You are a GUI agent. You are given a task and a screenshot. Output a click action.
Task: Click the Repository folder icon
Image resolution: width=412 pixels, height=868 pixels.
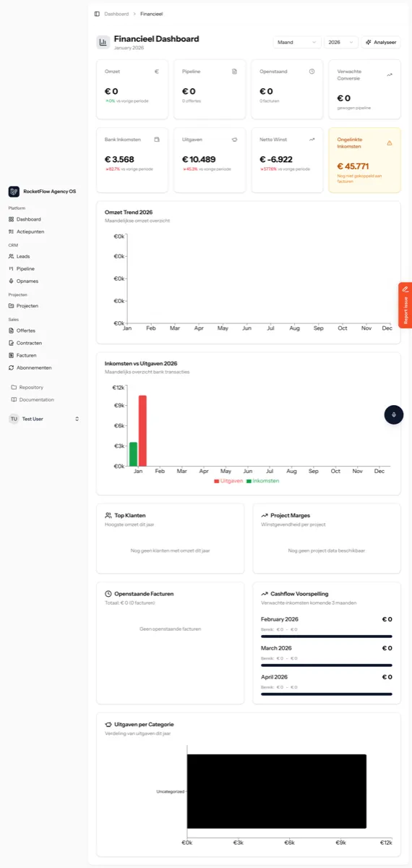14,387
